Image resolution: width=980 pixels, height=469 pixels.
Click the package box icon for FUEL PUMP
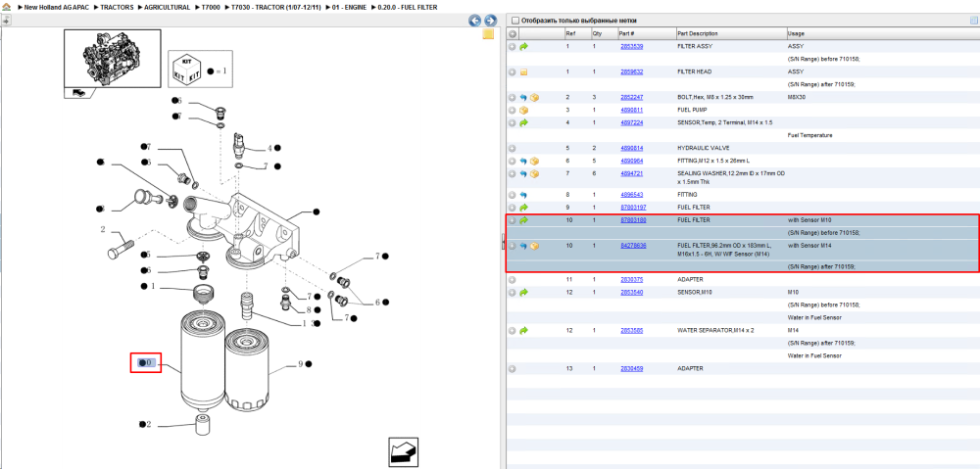tap(523, 110)
